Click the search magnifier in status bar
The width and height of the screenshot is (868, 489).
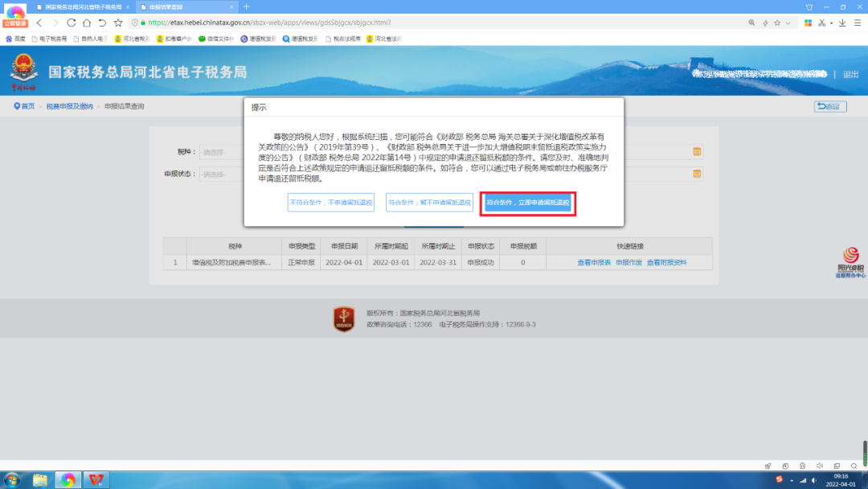(x=854, y=466)
